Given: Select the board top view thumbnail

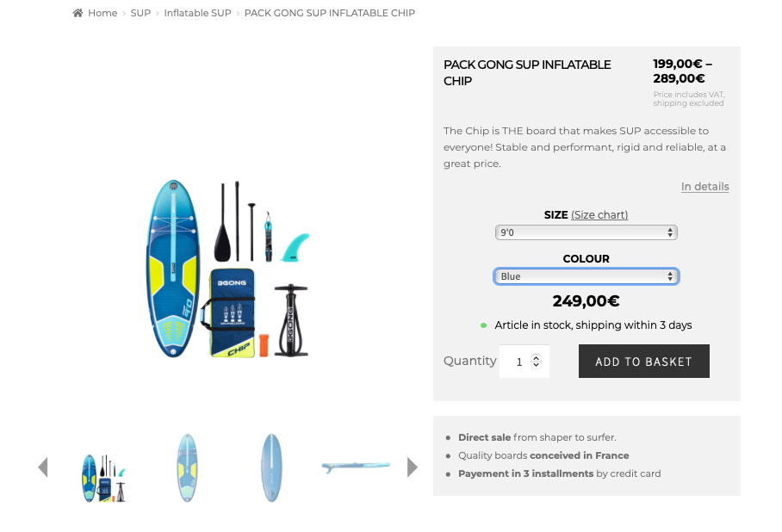Looking at the screenshot, I should (x=187, y=467).
